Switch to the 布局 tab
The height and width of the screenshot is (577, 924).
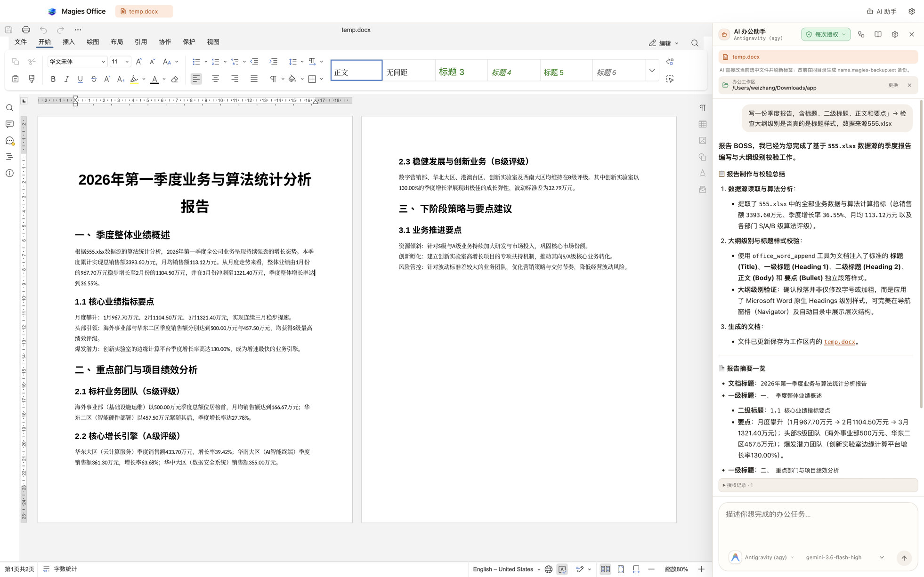click(117, 42)
